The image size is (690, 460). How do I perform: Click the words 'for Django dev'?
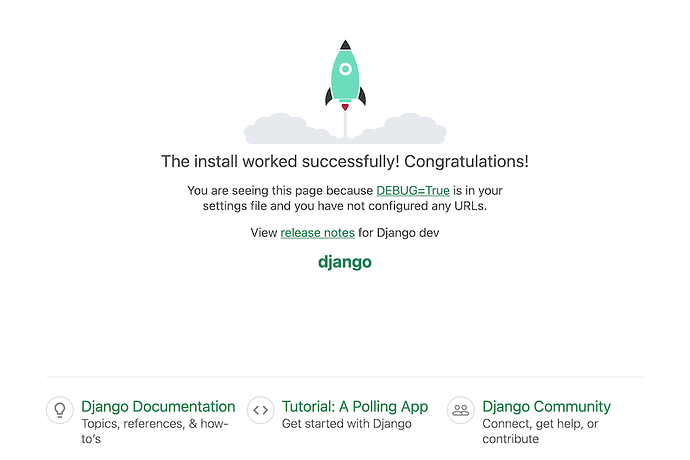[399, 233]
